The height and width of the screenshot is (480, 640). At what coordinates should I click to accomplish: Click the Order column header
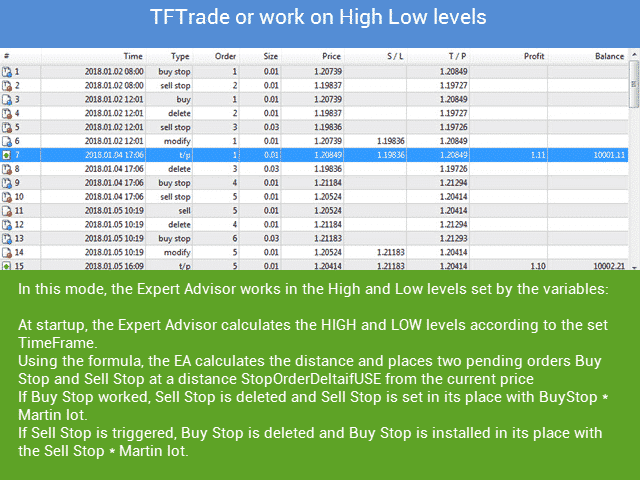pos(226,56)
